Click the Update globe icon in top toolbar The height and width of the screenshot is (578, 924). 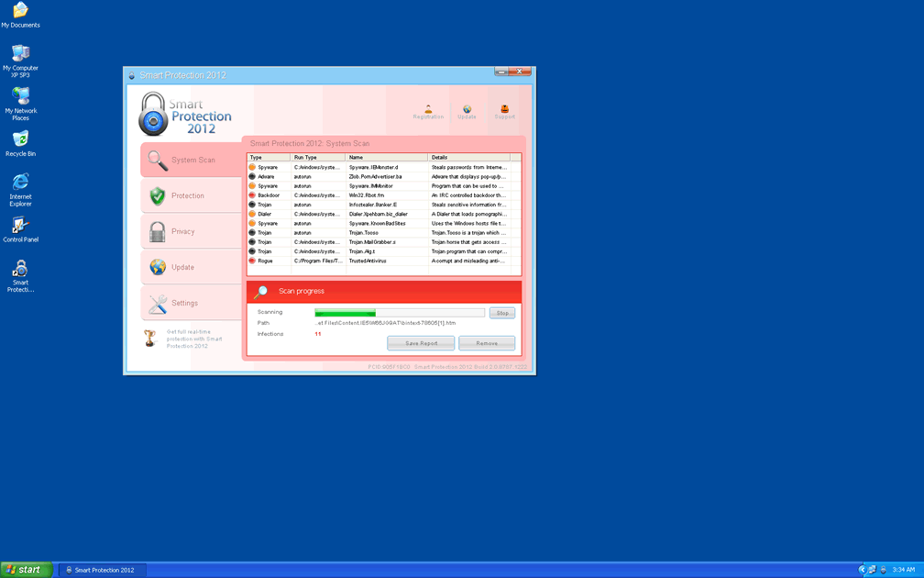tap(467, 109)
